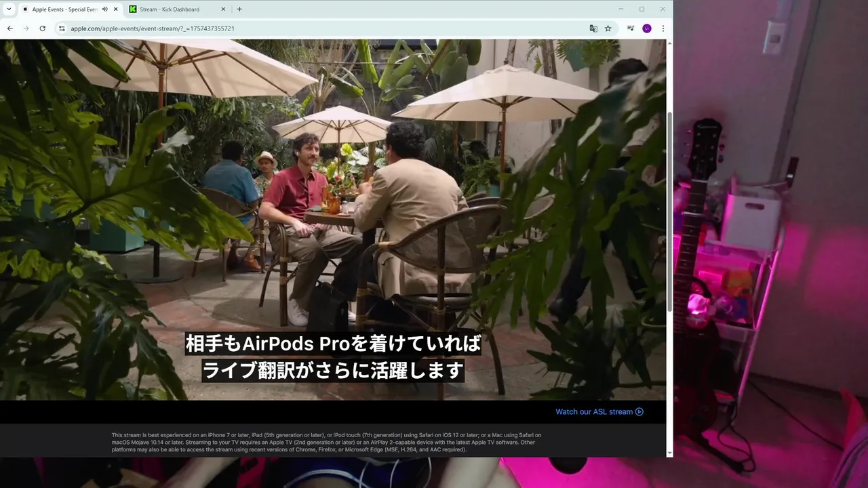Image resolution: width=868 pixels, height=488 pixels.
Task: Click the "This stream is best experienced" disclaimer text
Action: point(327,442)
